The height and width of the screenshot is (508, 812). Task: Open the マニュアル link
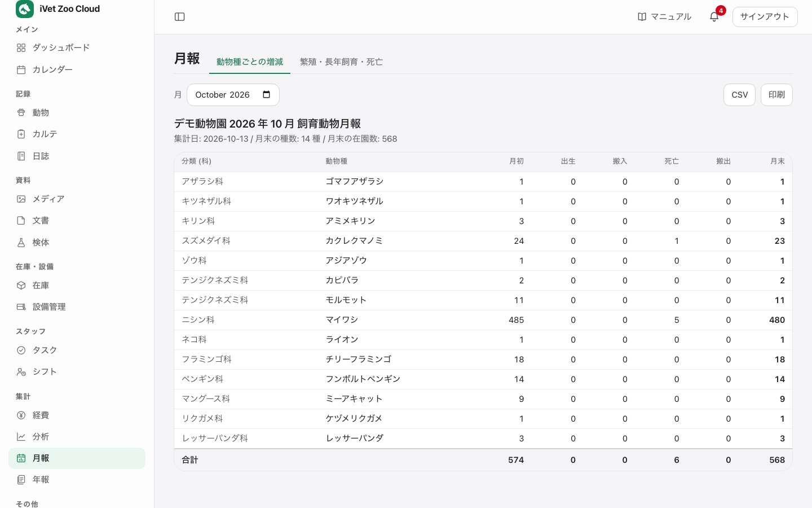(x=664, y=17)
